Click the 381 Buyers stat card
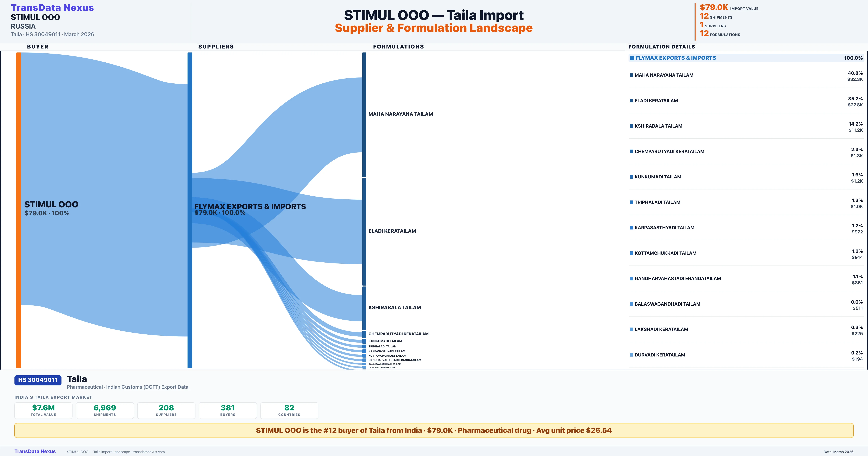 pyautogui.click(x=228, y=410)
